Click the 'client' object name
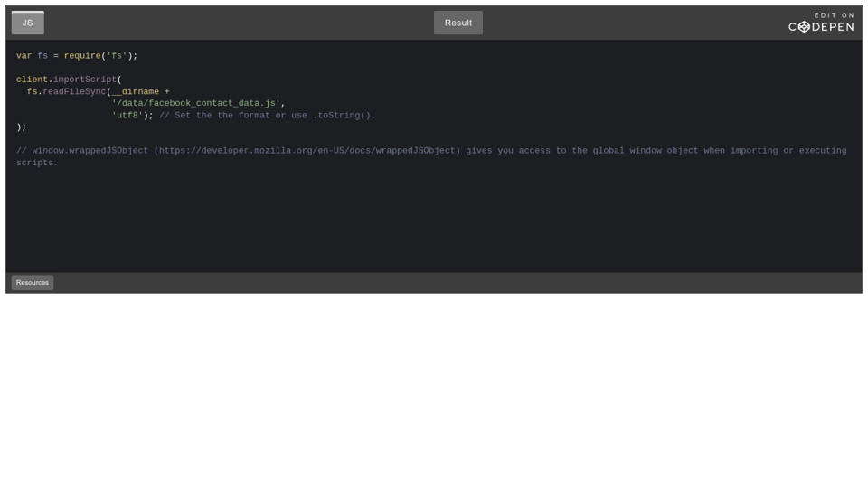The image size is (868, 488). click(32, 80)
